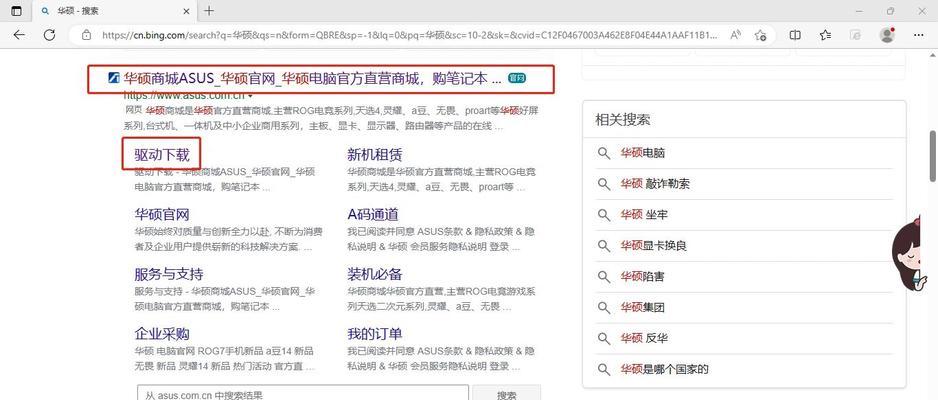Open 华硕商城ASUS official store result
Viewport: 938px width, 400px height.
point(313,78)
